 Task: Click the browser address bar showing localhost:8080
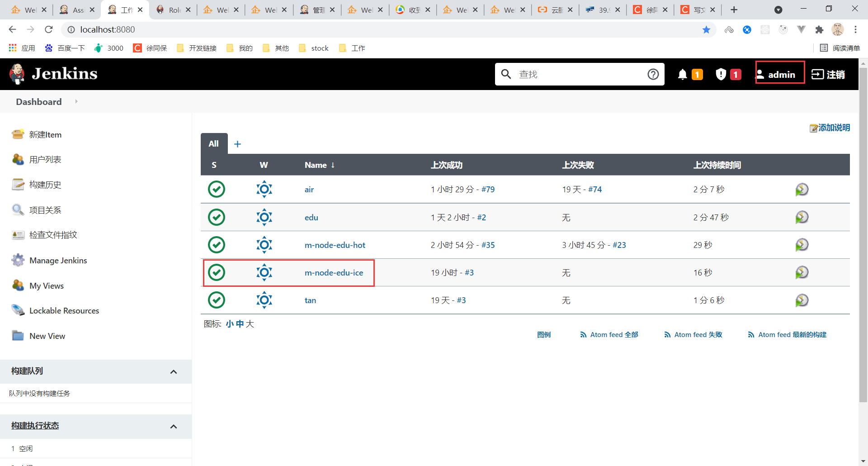pos(108,29)
